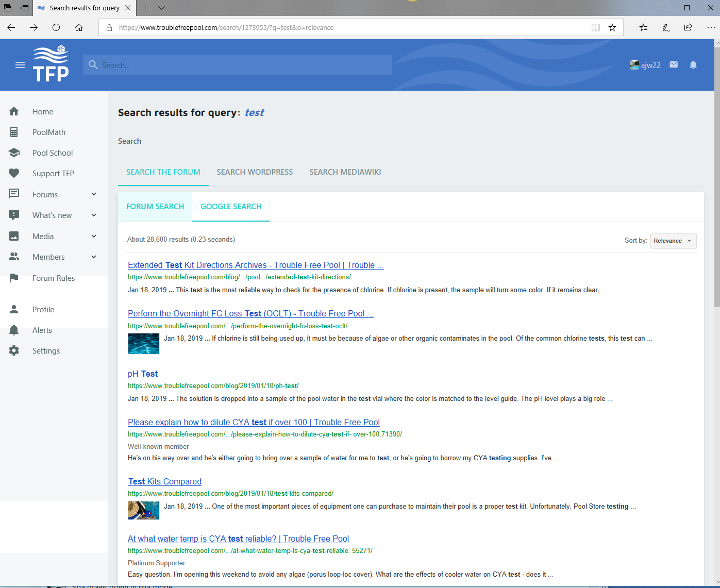
Task: Open the alerts bell icon in header
Action: click(693, 64)
